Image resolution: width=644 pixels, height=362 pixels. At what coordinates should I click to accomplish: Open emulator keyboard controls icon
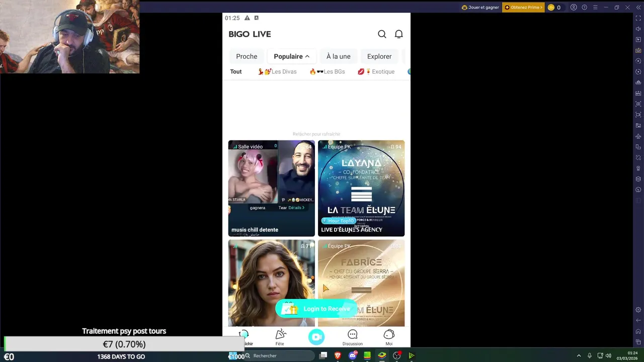coord(638,50)
